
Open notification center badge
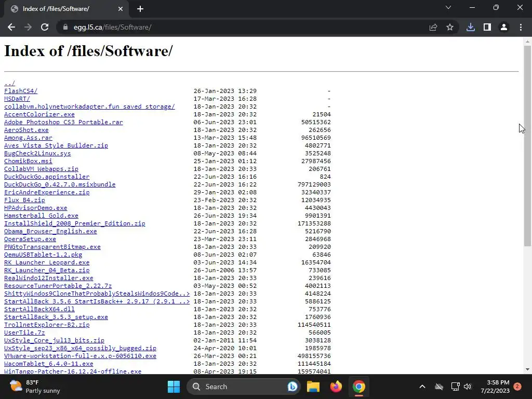point(517,387)
